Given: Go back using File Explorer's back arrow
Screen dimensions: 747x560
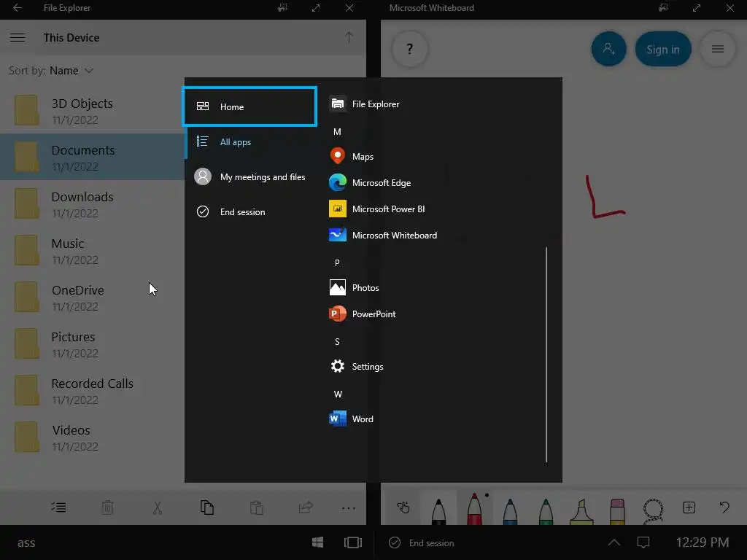Looking at the screenshot, I should tap(18, 7).
